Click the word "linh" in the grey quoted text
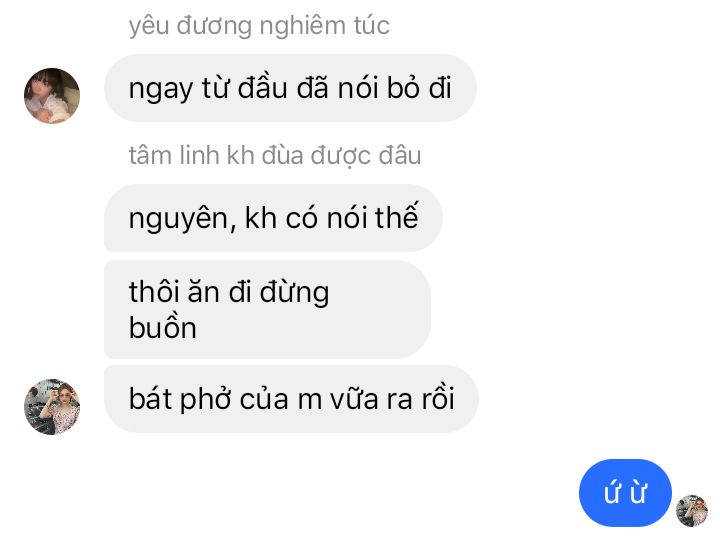Screen dimensions: 720x547 pyautogui.click(x=199, y=155)
